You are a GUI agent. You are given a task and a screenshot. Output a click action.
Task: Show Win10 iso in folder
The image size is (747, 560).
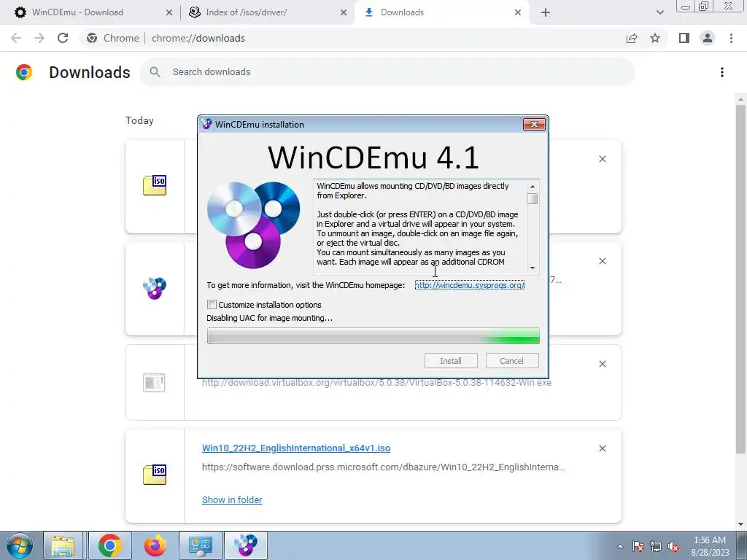tap(232, 499)
